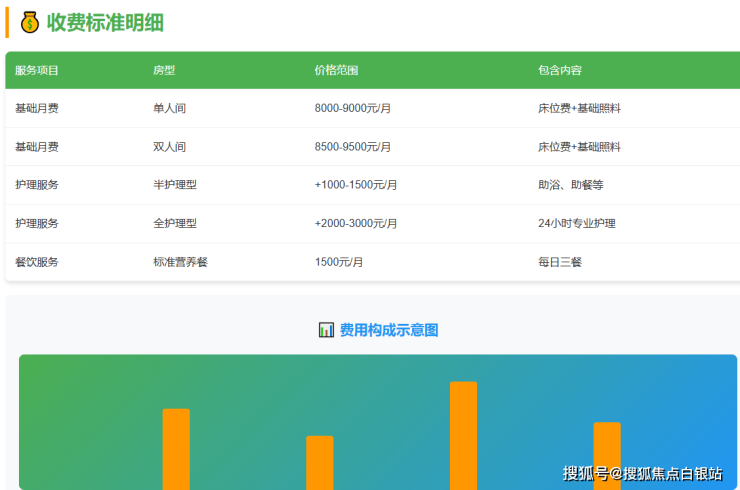The image size is (740, 490).
Task: Click the 8000-9000元/月 price cell
Action: pos(352,108)
